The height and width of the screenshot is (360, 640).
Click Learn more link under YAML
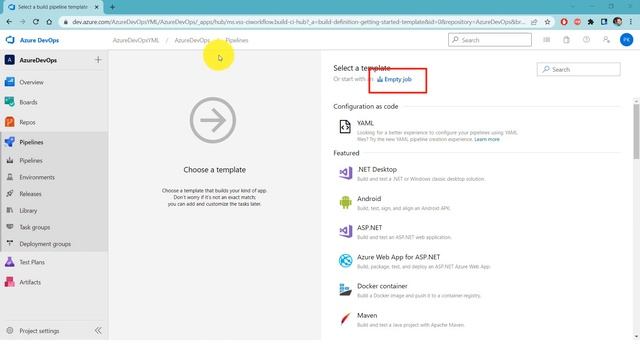487,139
